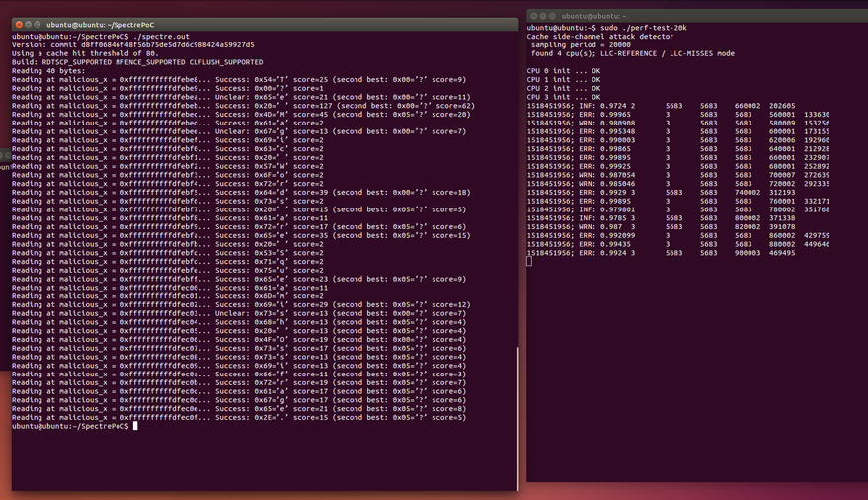
Task: Click the 'sampling period = 20000' line
Action: [583, 45]
